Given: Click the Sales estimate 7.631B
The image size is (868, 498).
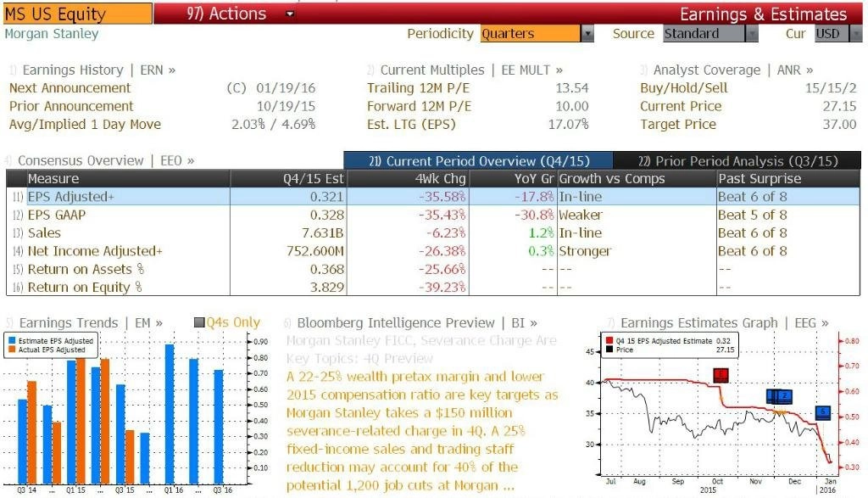Looking at the screenshot, I should pos(323,233).
